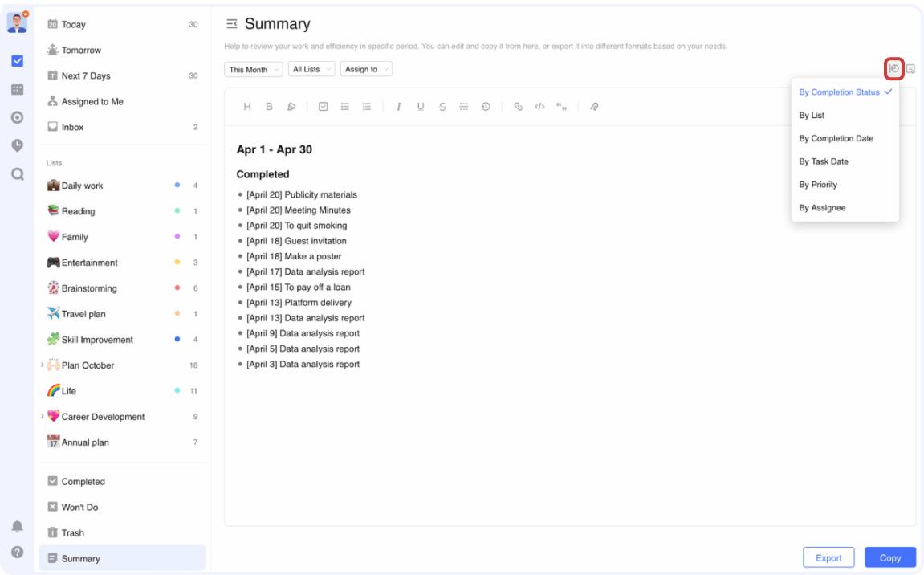Insert a link using the link icon
Screen dimensions: 924x575
[x=518, y=107]
